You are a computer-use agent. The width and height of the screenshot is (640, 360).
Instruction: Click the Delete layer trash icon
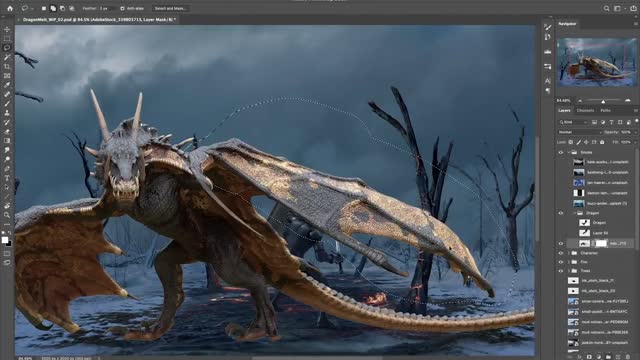coord(628,357)
